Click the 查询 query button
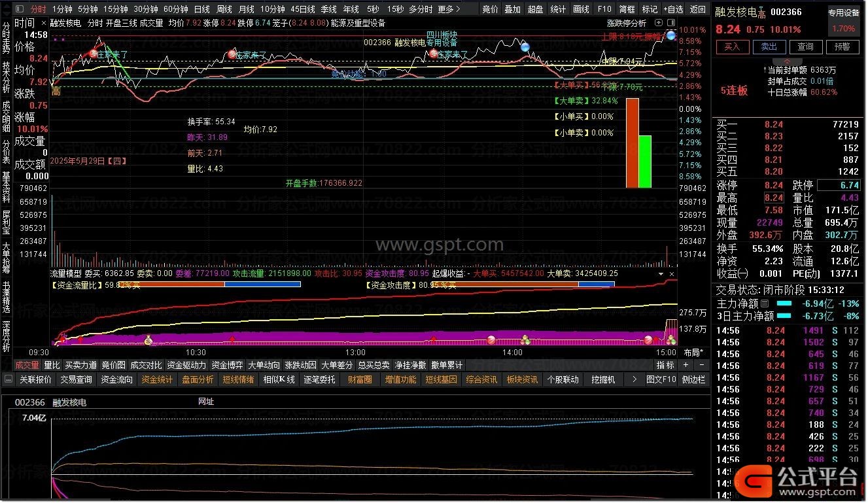The width and height of the screenshot is (868, 503). pyautogui.click(x=805, y=47)
